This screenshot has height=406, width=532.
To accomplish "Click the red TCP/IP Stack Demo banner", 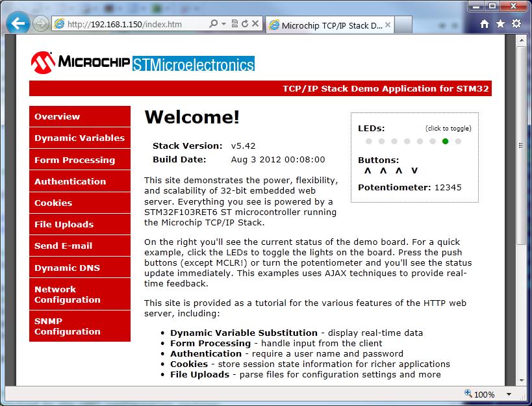I will tap(260, 88).
